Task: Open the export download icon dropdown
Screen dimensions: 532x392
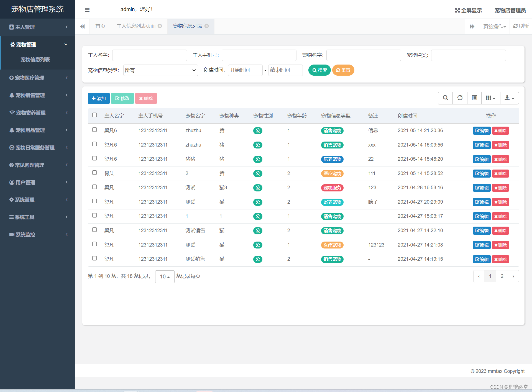Action: pyautogui.click(x=509, y=98)
